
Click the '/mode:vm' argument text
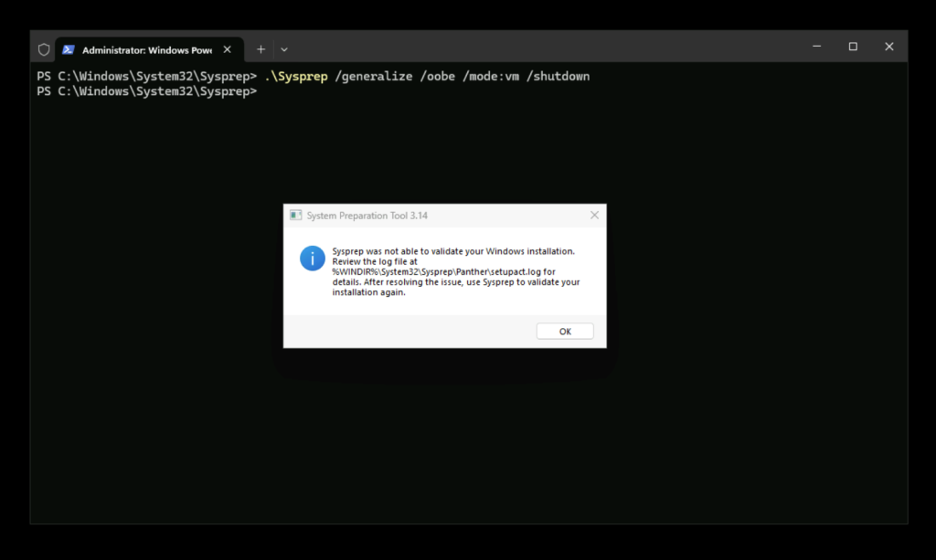[491, 77]
